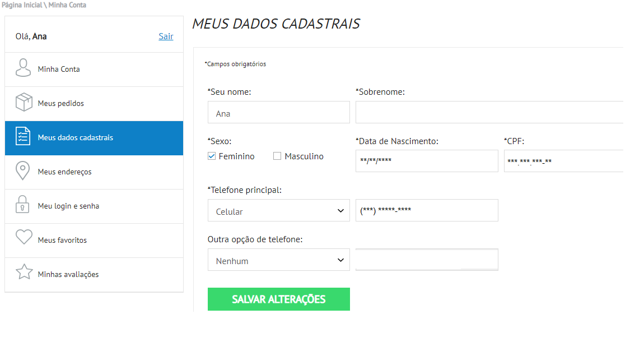
Task: Click the map pin icon for addresses
Action: point(23,172)
